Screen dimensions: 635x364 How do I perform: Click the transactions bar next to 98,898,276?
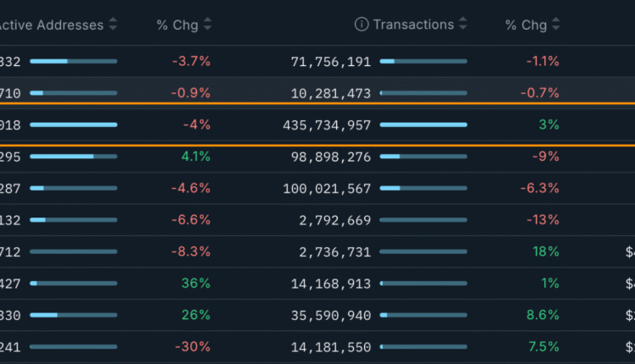(423, 157)
